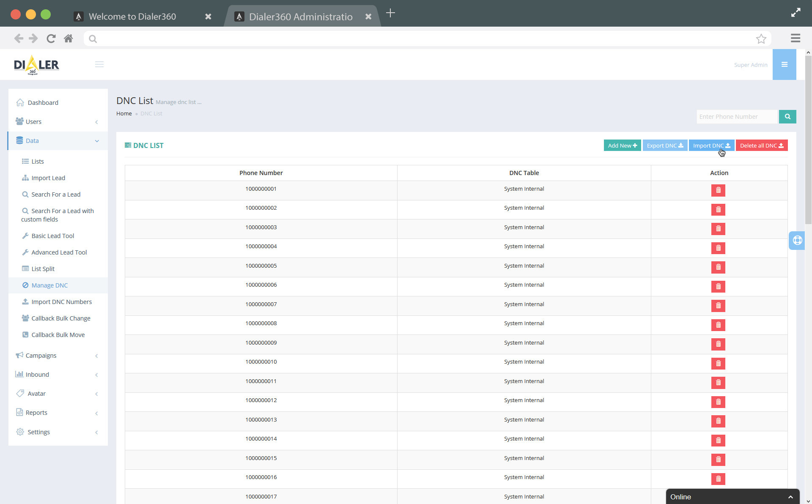The width and height of the screenshot is (812, 504).
Task: Open the Dashboard sidebar icon
Action: pos(20,102)
